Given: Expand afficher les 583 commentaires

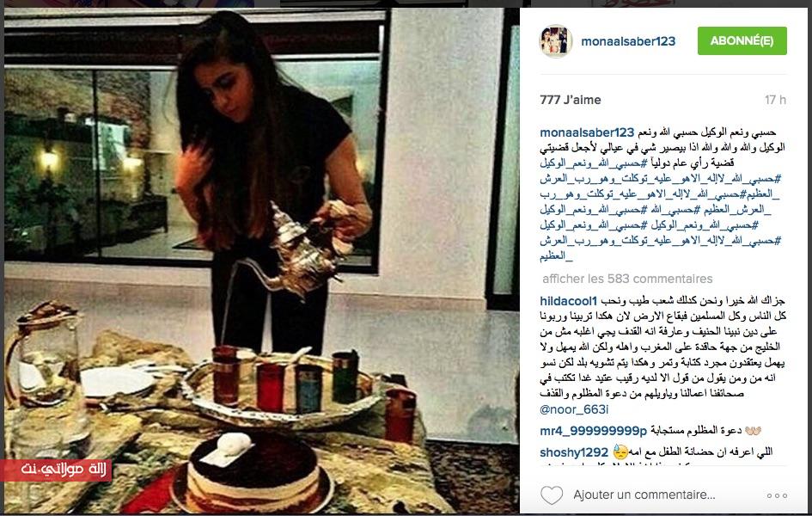Looking at the screenshot, I should (x=627, y=279).
